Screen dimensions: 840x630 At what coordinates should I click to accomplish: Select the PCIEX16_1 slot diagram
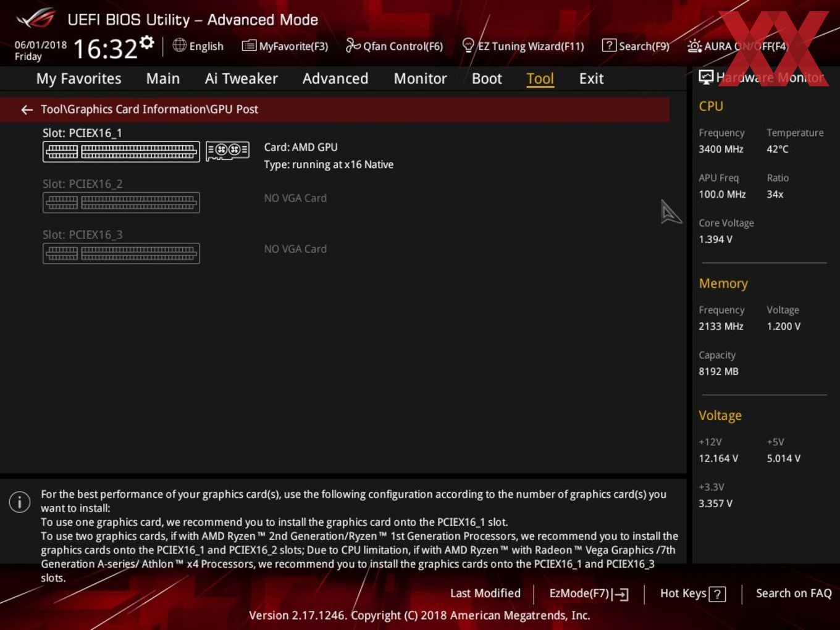[121, 151]
